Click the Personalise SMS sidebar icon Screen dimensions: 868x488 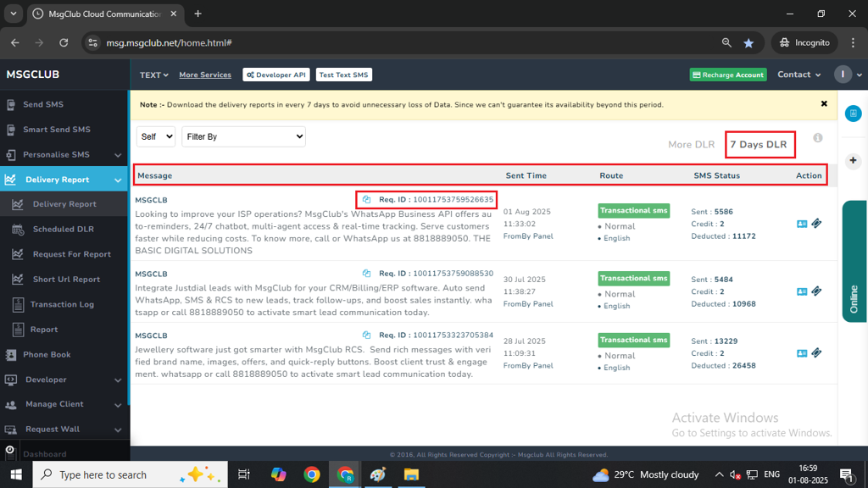pos(10,155)
